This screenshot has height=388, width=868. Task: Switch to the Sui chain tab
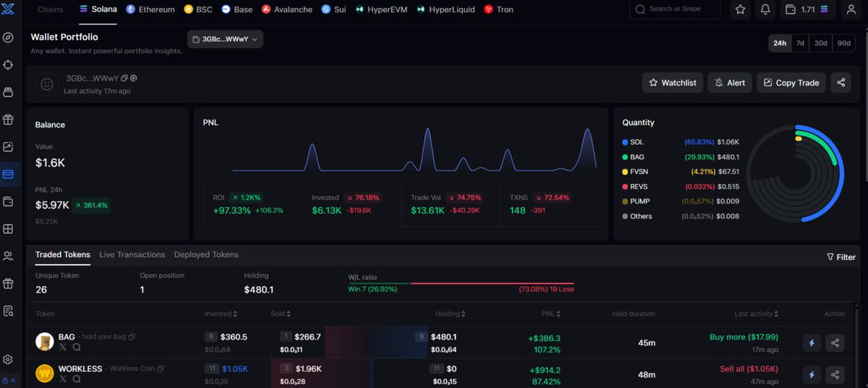[x=333, y=9]
